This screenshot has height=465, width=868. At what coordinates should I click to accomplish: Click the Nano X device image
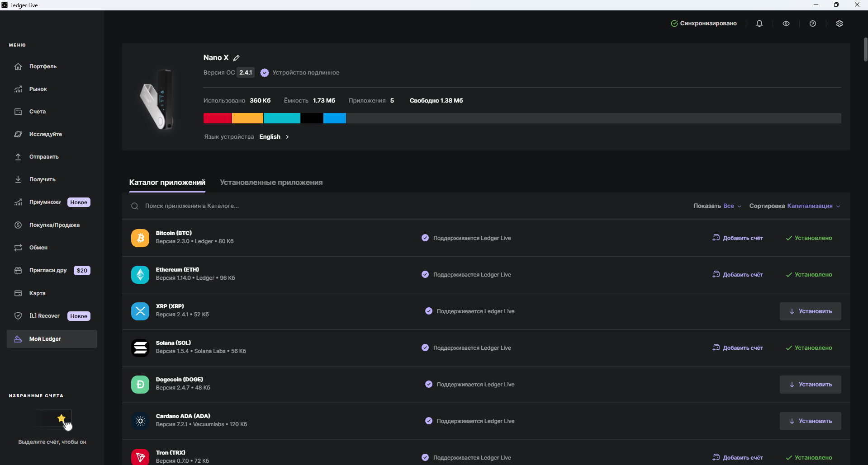point(157,99)
